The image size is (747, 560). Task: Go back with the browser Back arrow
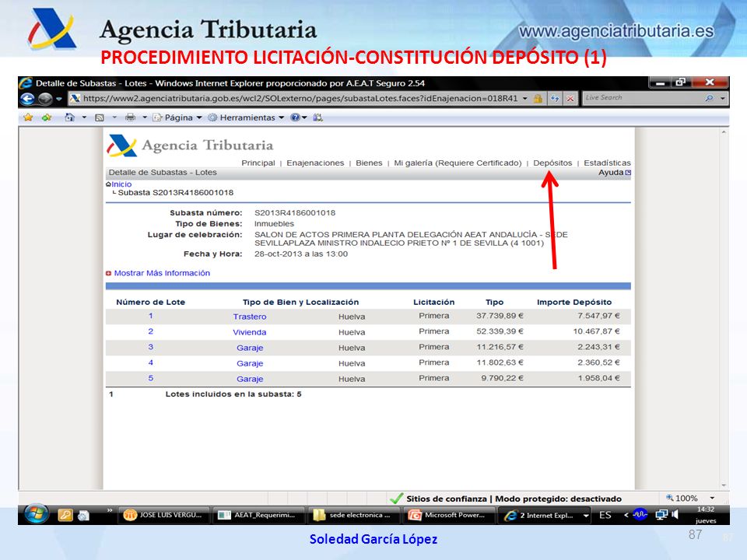[28, 99]
